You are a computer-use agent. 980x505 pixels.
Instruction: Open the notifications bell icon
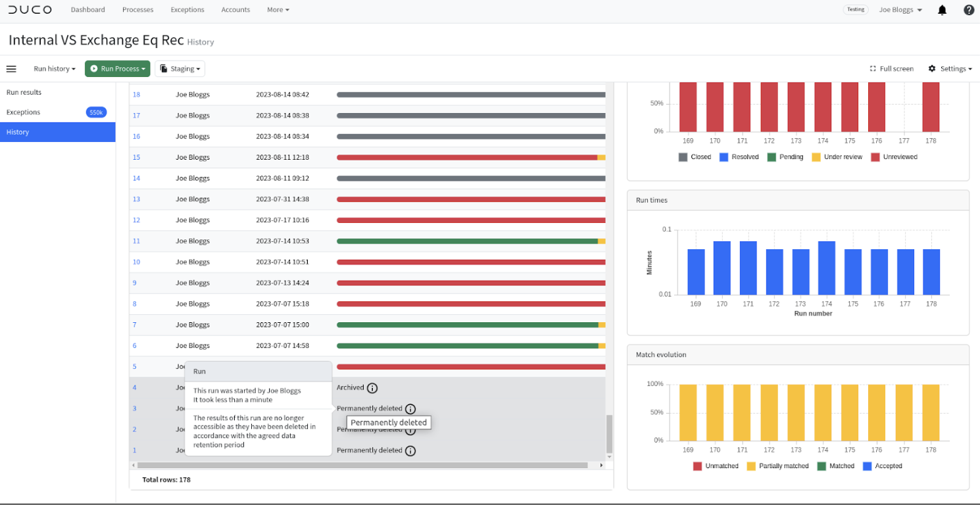(x=943, y=10)
